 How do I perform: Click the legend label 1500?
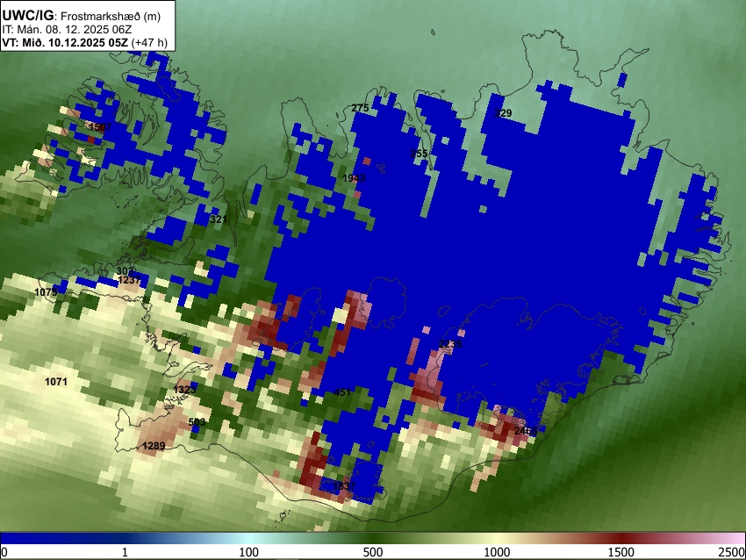621,552
